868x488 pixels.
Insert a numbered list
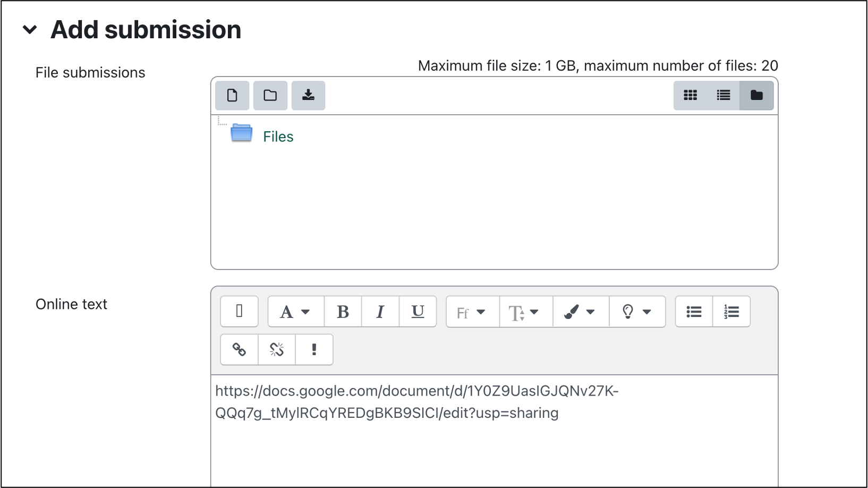(x=731, y=312)
